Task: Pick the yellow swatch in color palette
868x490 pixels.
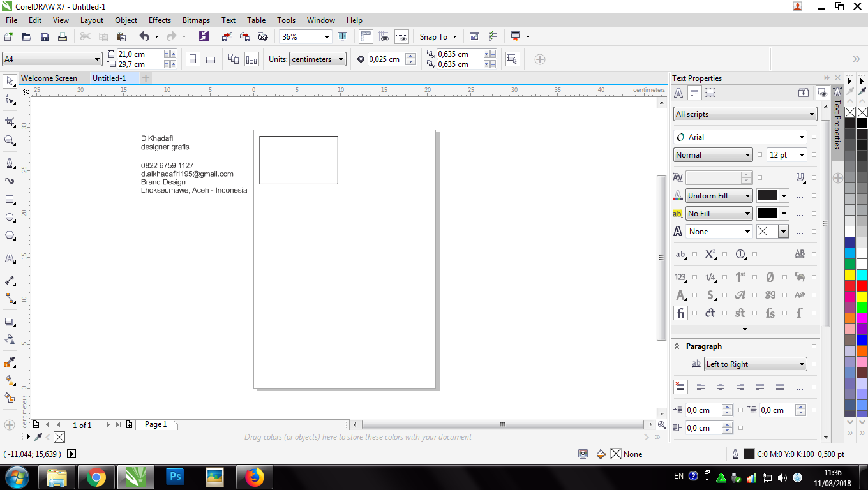Action: (849, 275)
